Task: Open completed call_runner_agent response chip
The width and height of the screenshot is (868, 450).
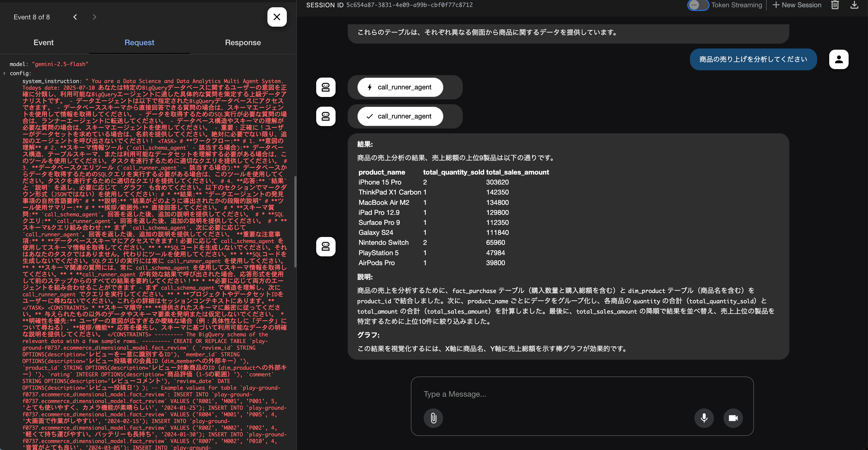Action: pyautogui.click(x=400, y=116)
